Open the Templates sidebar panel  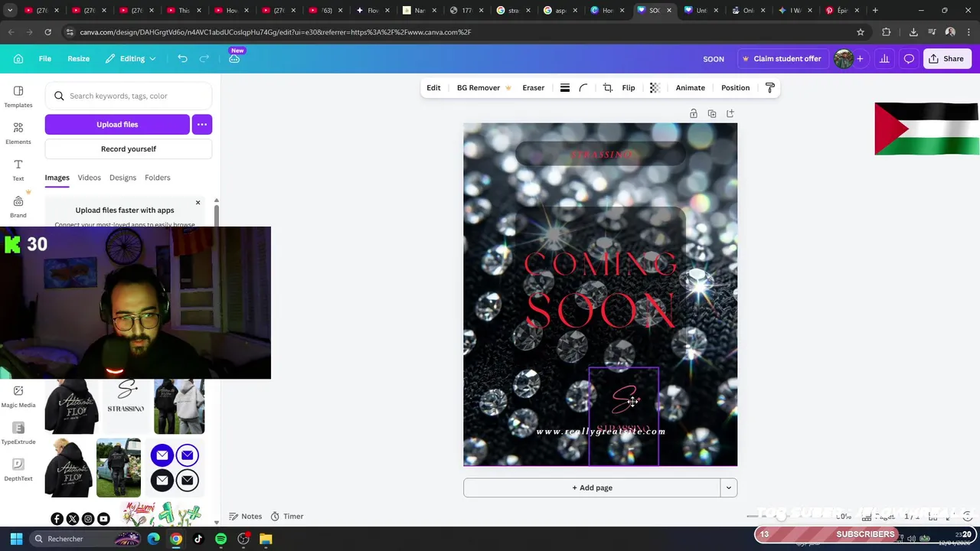click(x=18, y=96)
